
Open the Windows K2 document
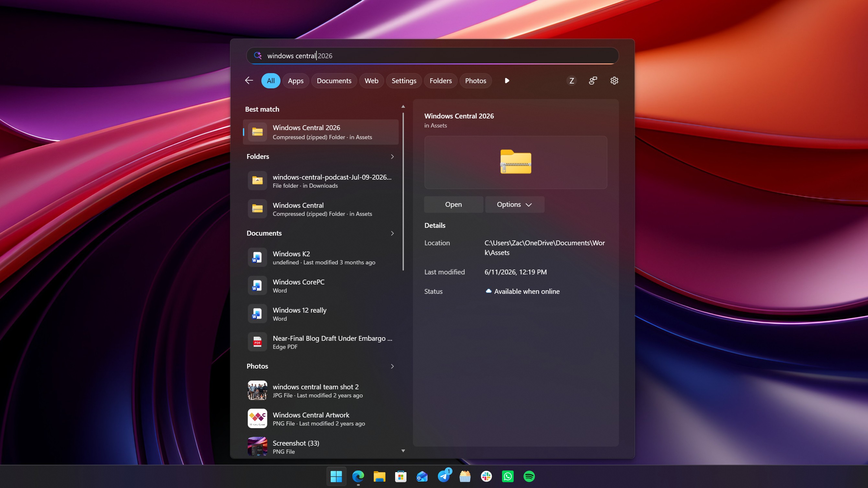pyautogui.click(x=320, y=258)
